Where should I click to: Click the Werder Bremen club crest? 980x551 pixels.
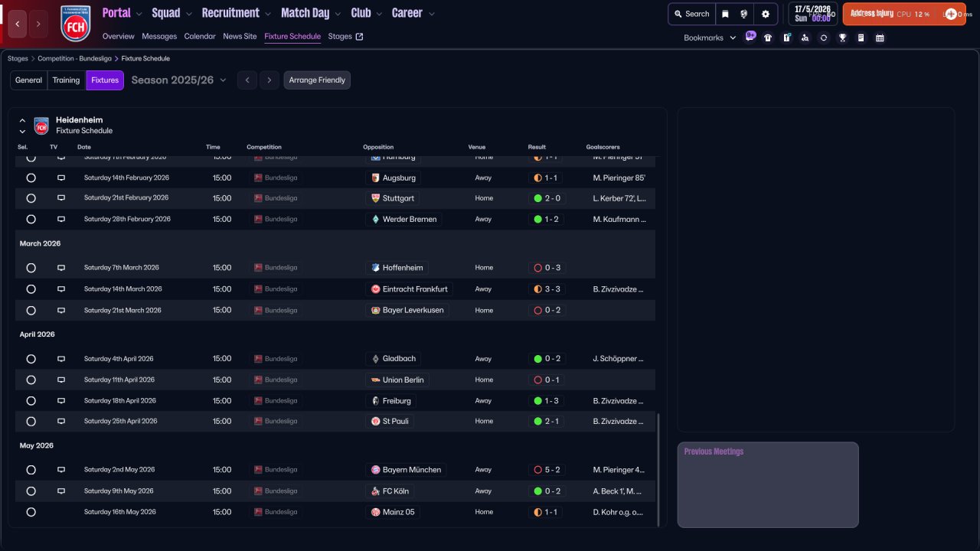click(x=375, y=219)
